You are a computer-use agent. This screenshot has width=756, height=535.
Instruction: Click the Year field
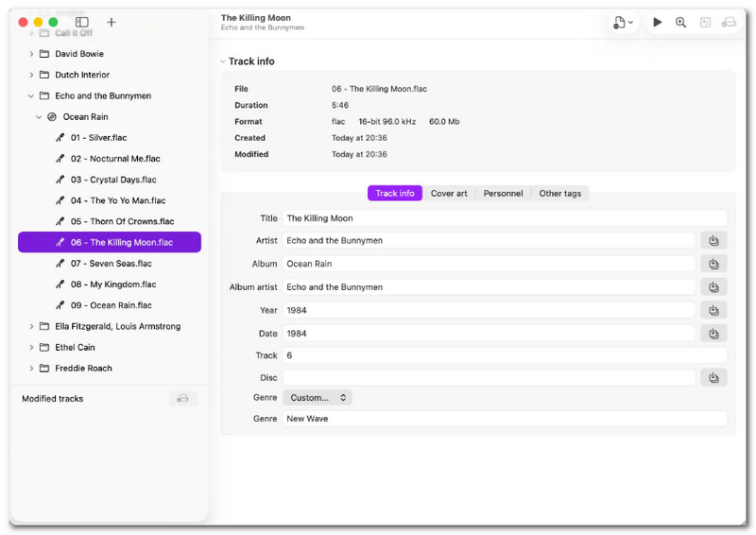pos(489,310)
